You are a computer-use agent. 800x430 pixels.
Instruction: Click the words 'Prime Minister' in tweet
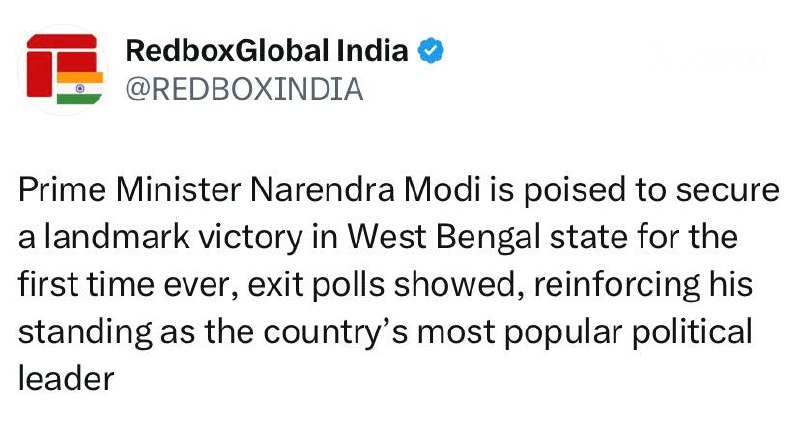(x=129, y=190)
